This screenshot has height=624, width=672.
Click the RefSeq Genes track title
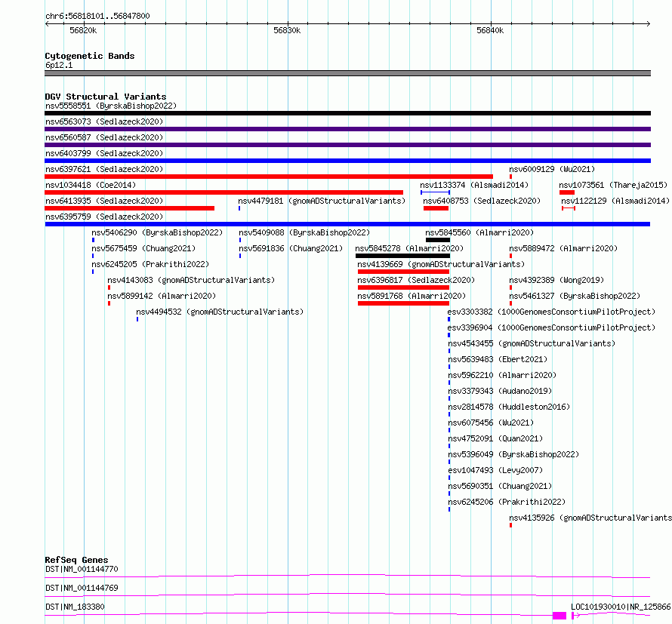(x=76, y=560)
